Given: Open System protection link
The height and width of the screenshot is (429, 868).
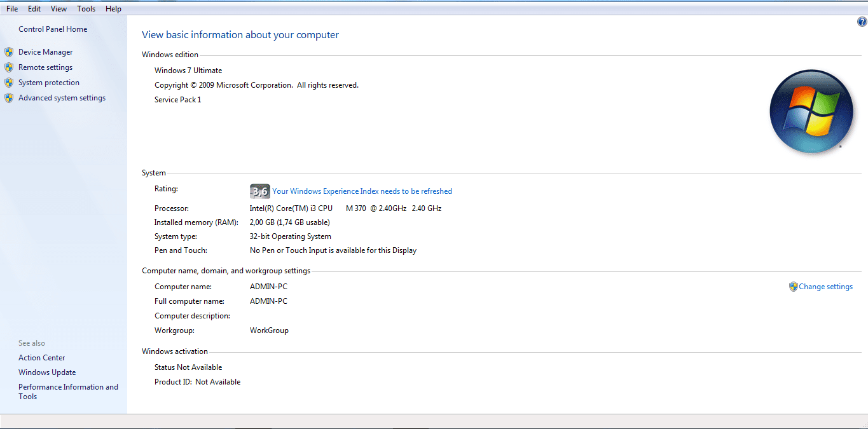Looking at the screenshot, I should point(49,83).
